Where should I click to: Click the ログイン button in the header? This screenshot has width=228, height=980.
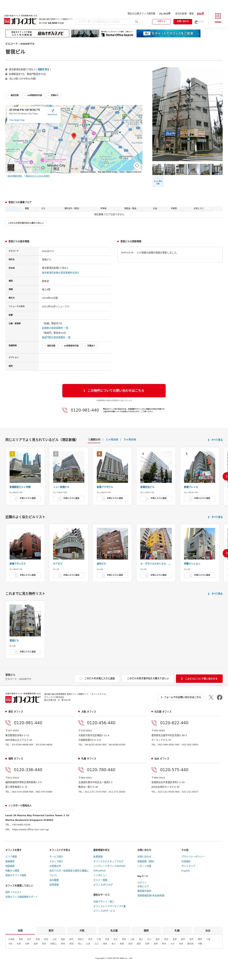click(x=162, y=21)
